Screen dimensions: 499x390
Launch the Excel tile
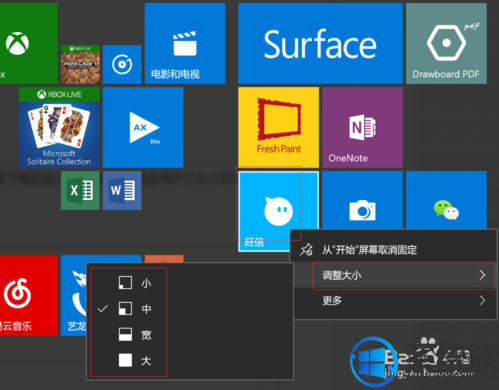[80, 190]
